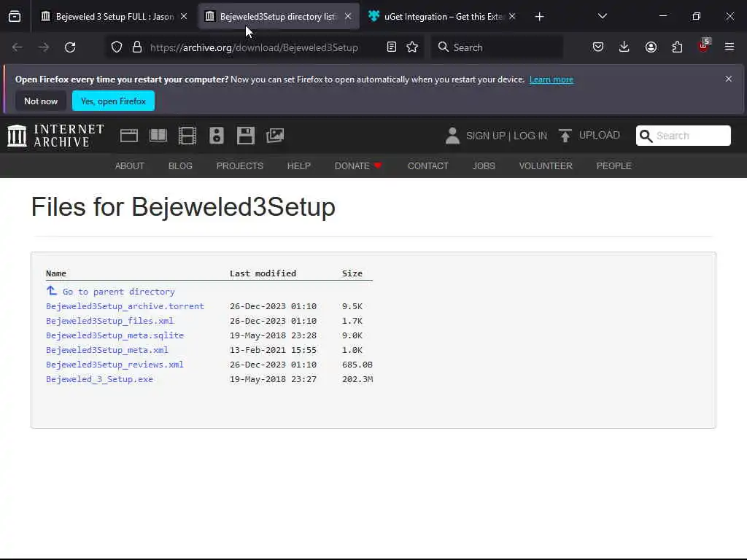Open the DONATE menu item
Viewport: 747px width, 560px height.
[x=358, y=166]
